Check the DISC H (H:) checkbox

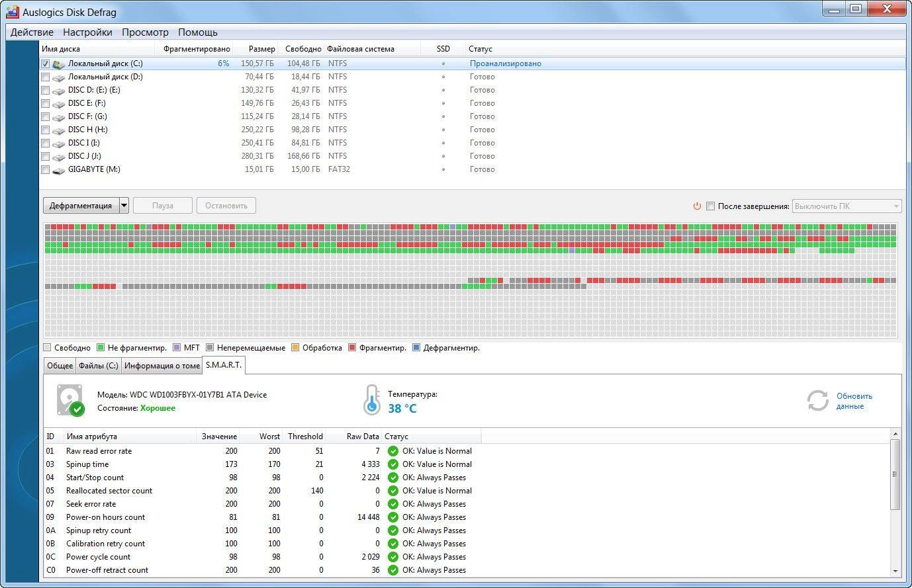coord(45,130)
